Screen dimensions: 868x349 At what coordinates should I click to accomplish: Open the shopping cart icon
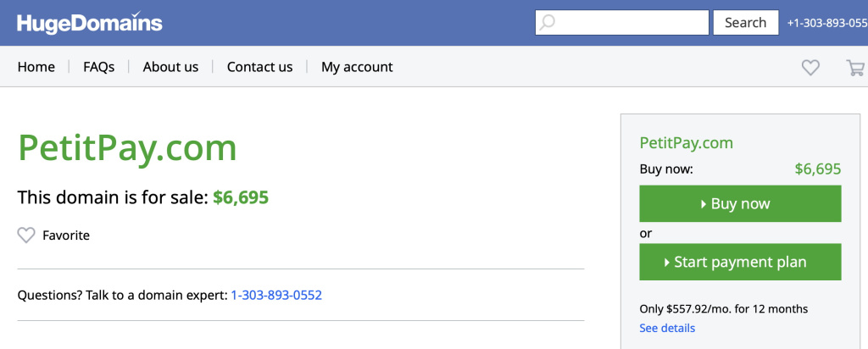855,68
